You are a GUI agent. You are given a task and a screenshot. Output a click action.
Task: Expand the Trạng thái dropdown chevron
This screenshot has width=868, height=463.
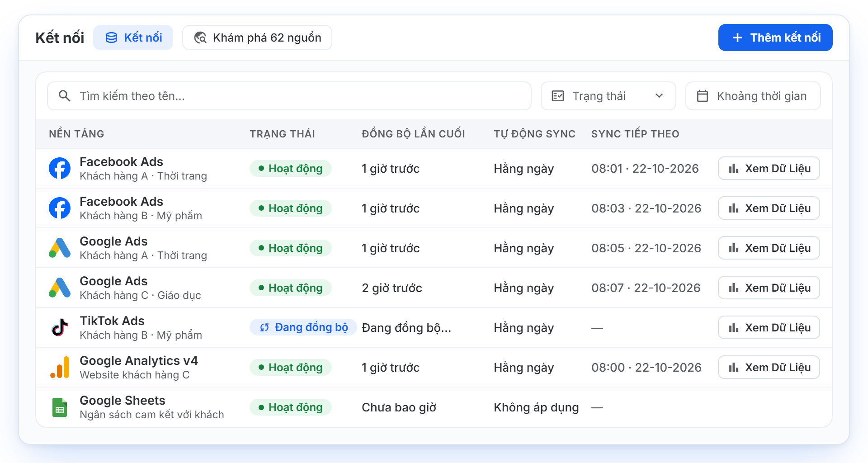tap(659, 96)
